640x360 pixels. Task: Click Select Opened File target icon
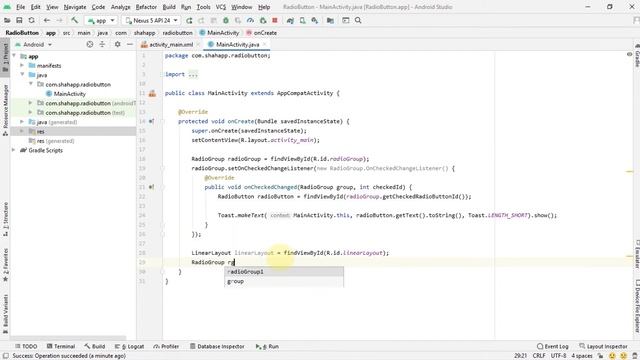pos(90,44)
